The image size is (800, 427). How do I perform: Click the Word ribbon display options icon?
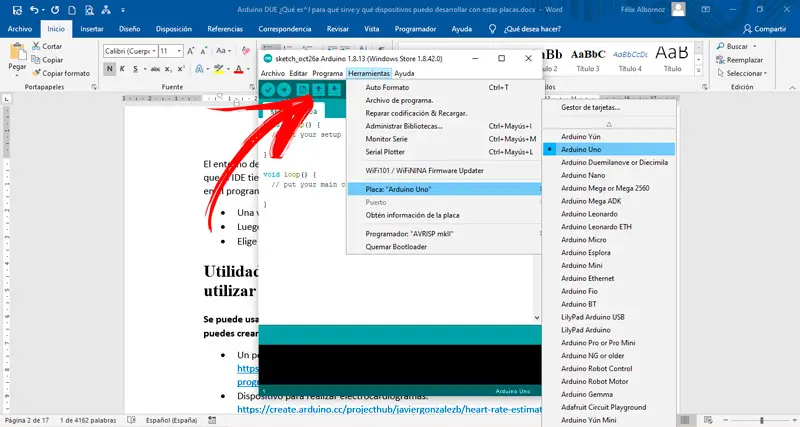(706, 10)
